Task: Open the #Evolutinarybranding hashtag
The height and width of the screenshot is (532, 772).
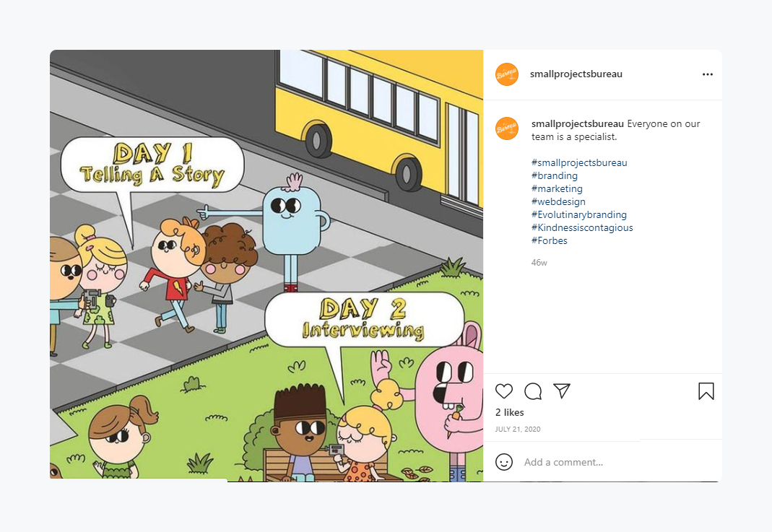Action: coord(578,214)
